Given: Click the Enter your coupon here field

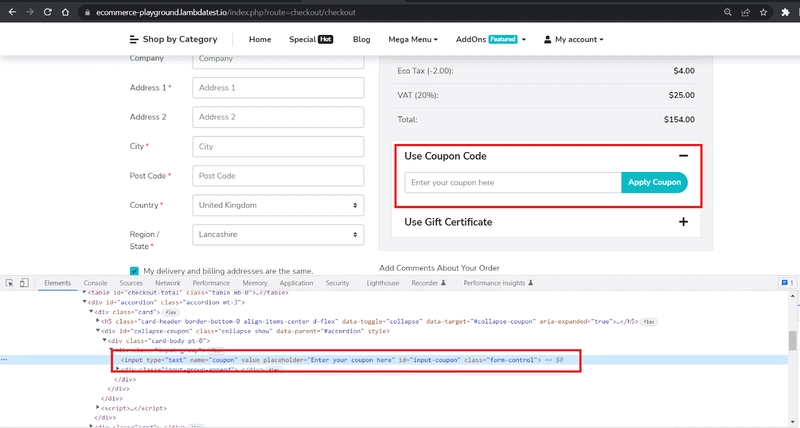Looking at the screenshot, I should [513, 183].
